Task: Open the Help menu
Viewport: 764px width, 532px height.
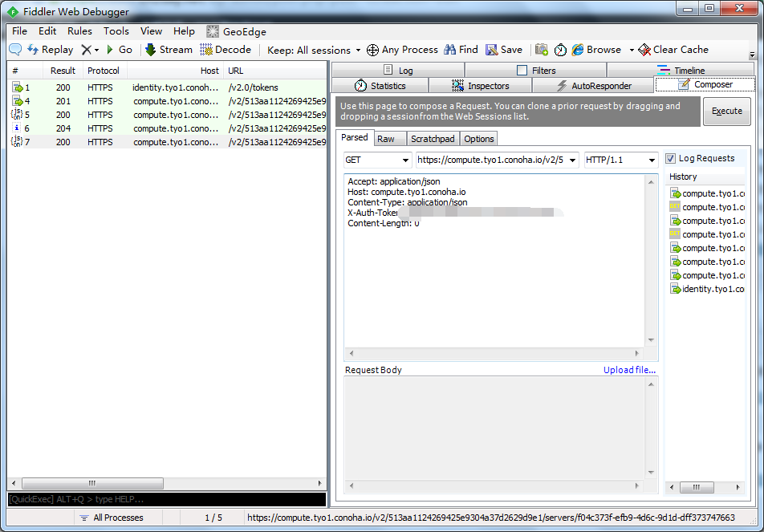Action: [x=184, y=31]
